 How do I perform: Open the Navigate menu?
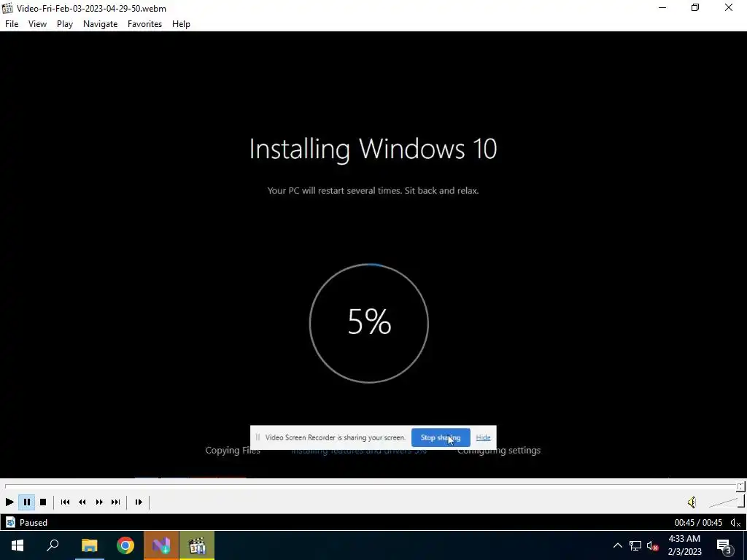pyautogui.click(x=100, y=24)
